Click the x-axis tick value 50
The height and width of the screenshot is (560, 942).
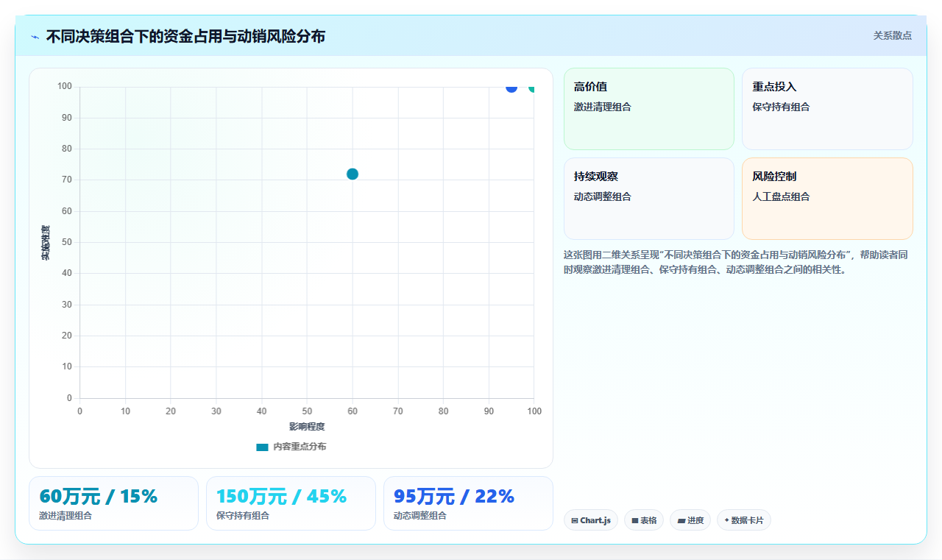pyautogui.click(x=307, y=411)
